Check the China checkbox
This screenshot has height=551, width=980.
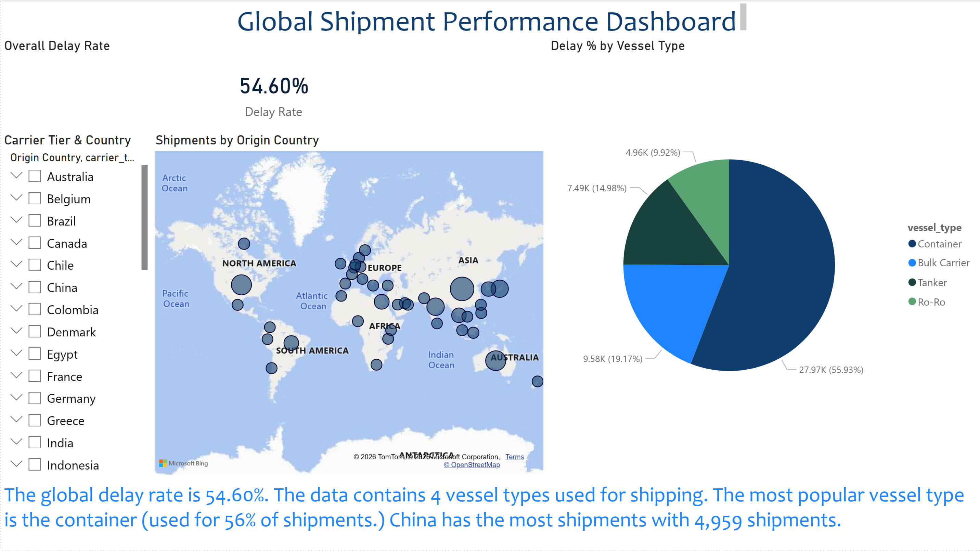[x=35, y=287]
